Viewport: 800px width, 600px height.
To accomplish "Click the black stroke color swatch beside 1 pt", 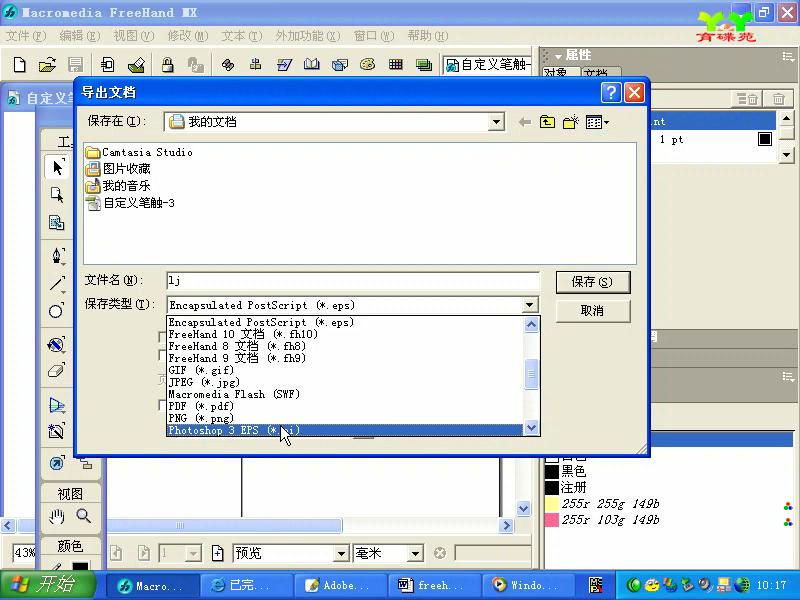I will pyautogui.click(x=764, y=139).
